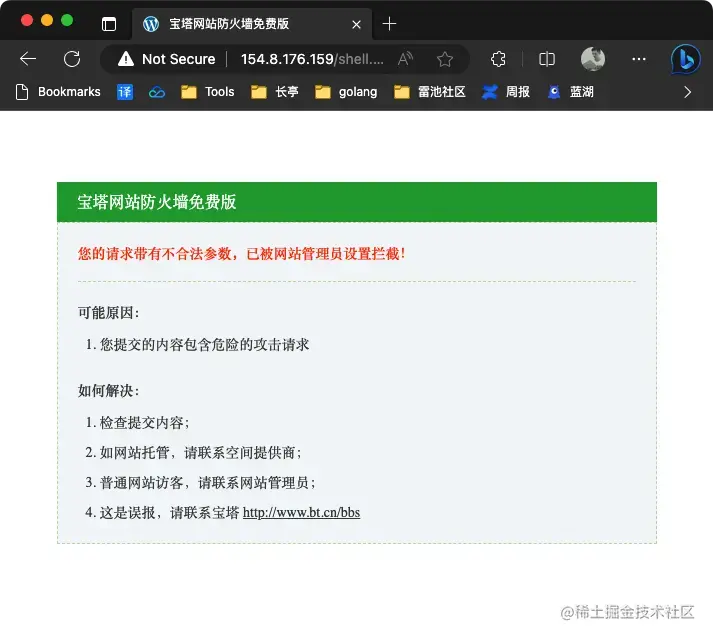713x639 pixels.
Task: Open the 长亭 bookmark folder
Action: tap(274, 92)
